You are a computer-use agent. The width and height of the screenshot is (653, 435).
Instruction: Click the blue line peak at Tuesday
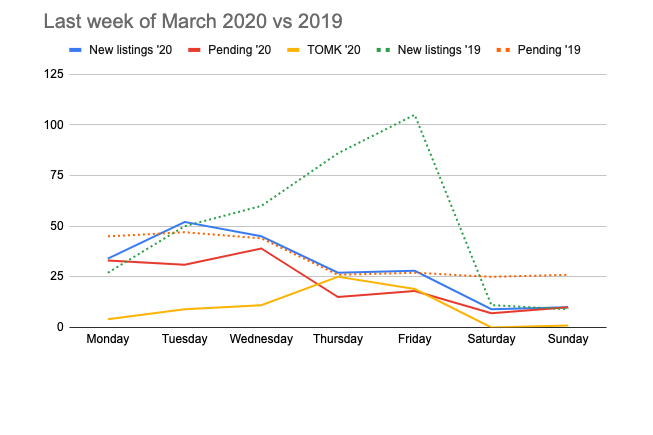(x=185, y=222)
